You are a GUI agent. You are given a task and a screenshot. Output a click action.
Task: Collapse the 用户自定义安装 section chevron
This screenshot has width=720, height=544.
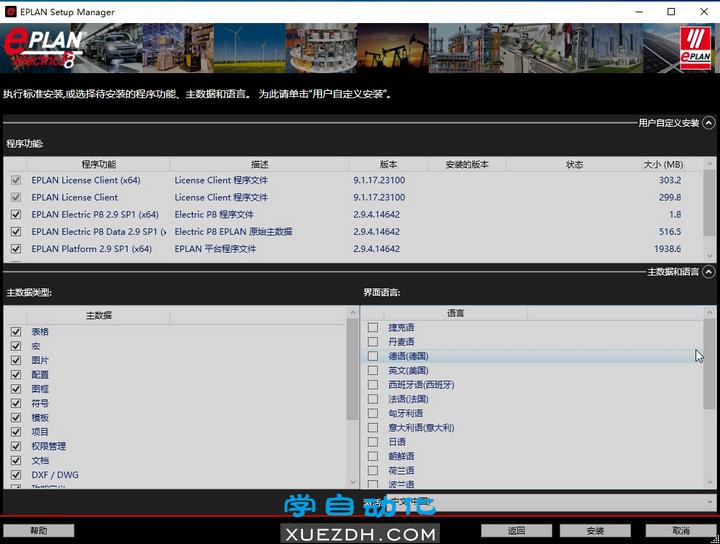pos(709,123)
